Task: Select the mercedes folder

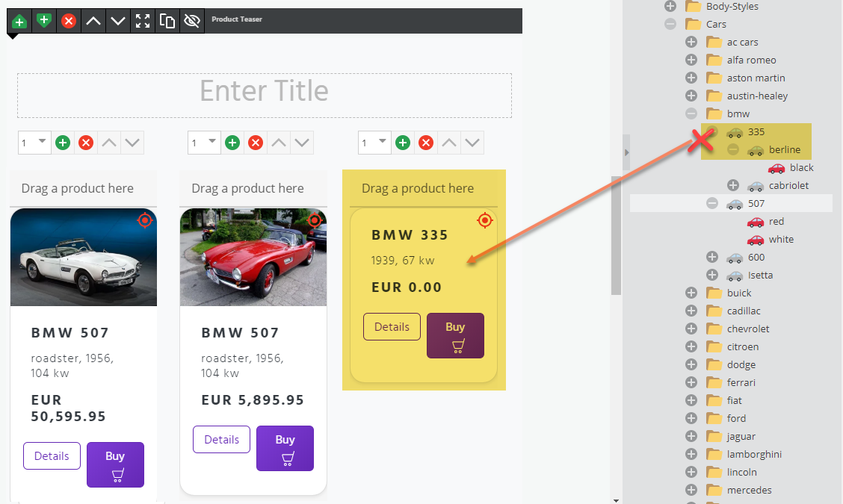Action: pos(749,490)
